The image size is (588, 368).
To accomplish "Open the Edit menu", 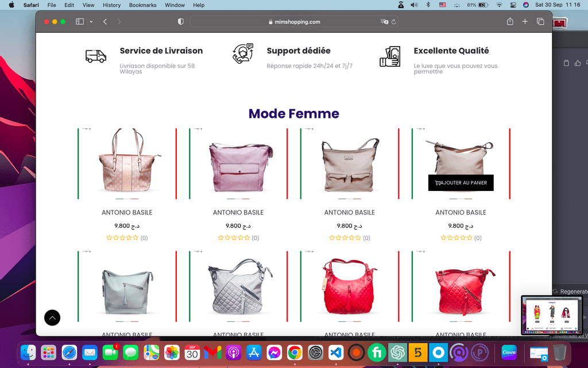I will [69, 5].
